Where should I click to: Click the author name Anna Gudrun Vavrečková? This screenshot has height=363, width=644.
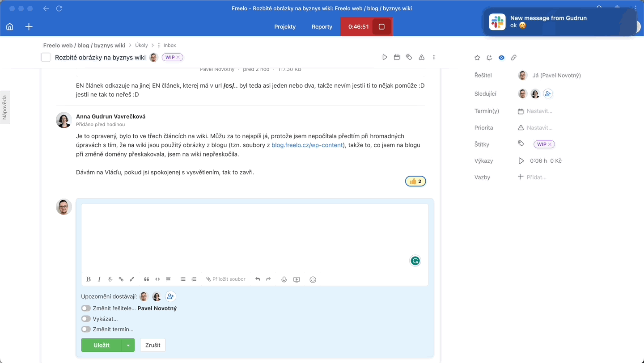[x=110, y=116]
